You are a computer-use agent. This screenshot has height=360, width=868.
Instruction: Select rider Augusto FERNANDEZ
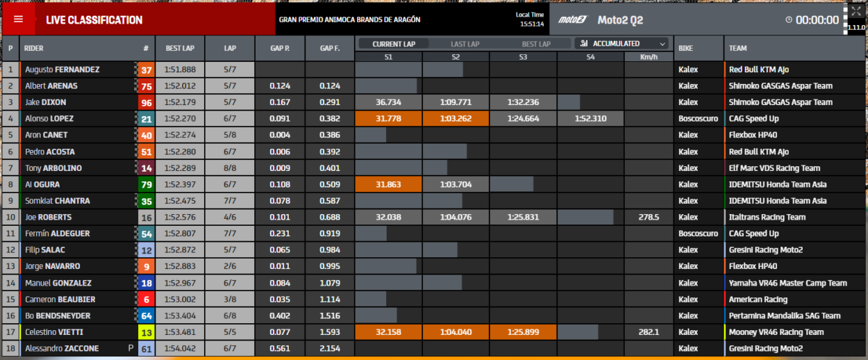pos(62,69)
